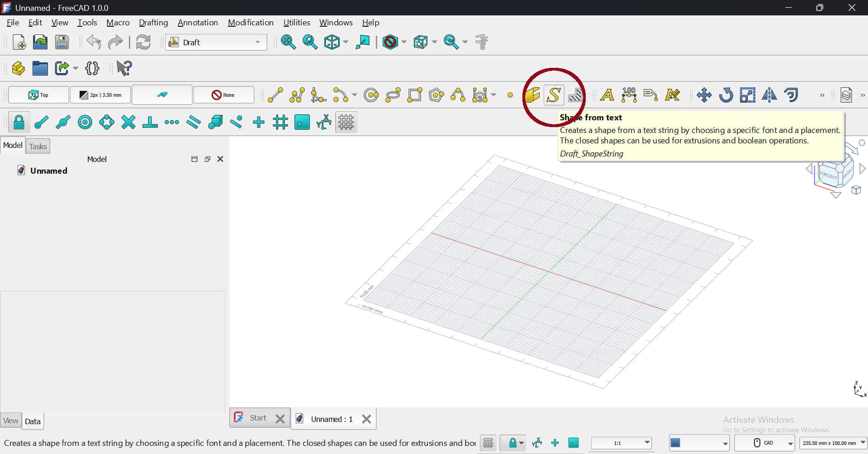Select the Unnamed document tree item
This screenshot has height=454, width=868.
click(x=48, y=170)
